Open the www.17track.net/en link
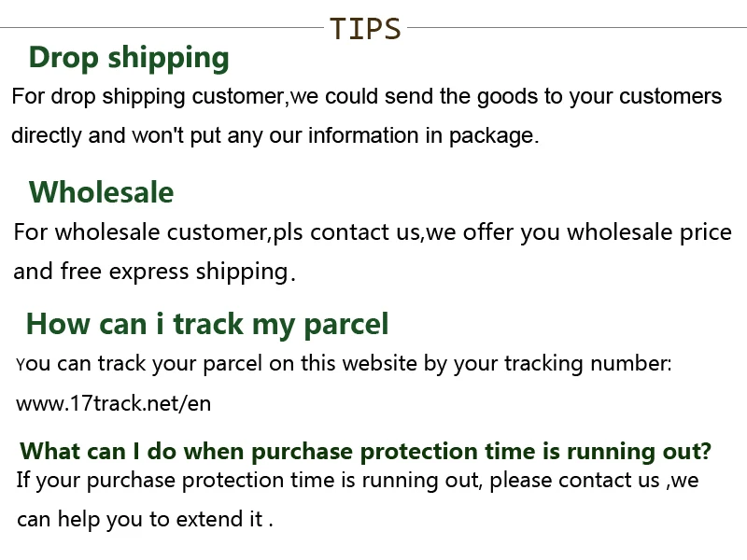The image size is (747, 560). click(113, 403)
